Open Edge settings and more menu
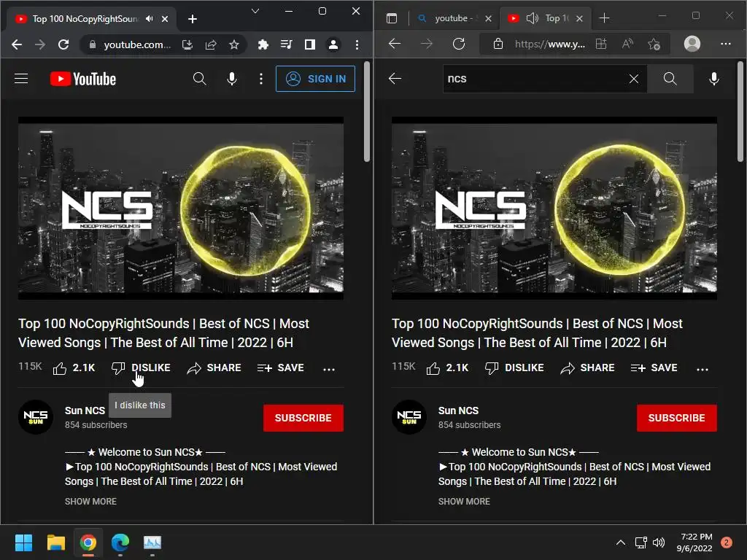 (726, 44)
